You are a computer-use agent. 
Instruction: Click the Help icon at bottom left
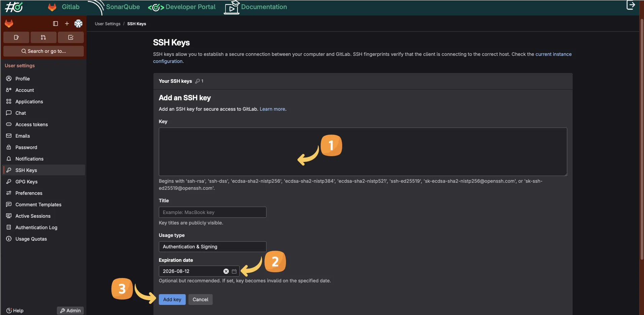tap(8, 310)
